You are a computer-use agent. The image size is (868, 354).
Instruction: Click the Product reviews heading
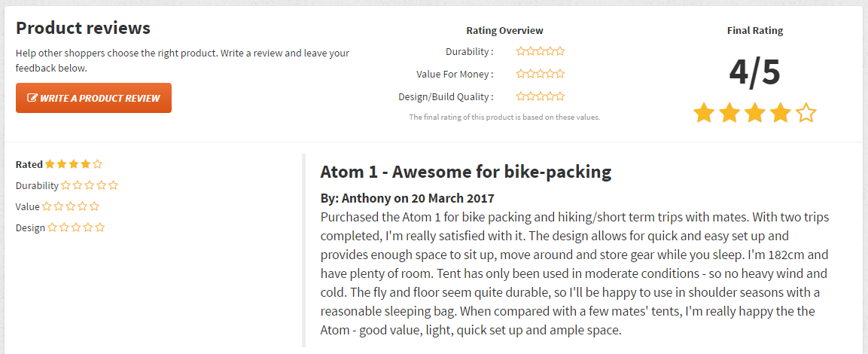tap(83, 28)
